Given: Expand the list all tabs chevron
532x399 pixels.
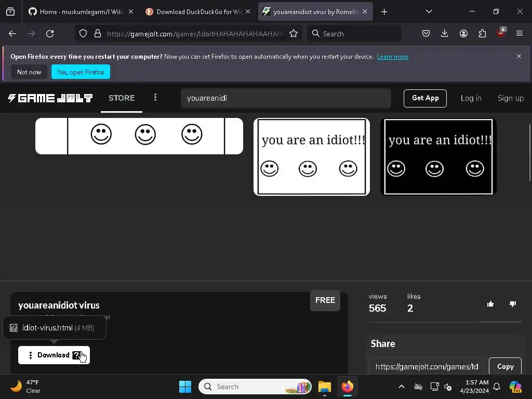Looking at the screenshot, I should pos(429,11).
